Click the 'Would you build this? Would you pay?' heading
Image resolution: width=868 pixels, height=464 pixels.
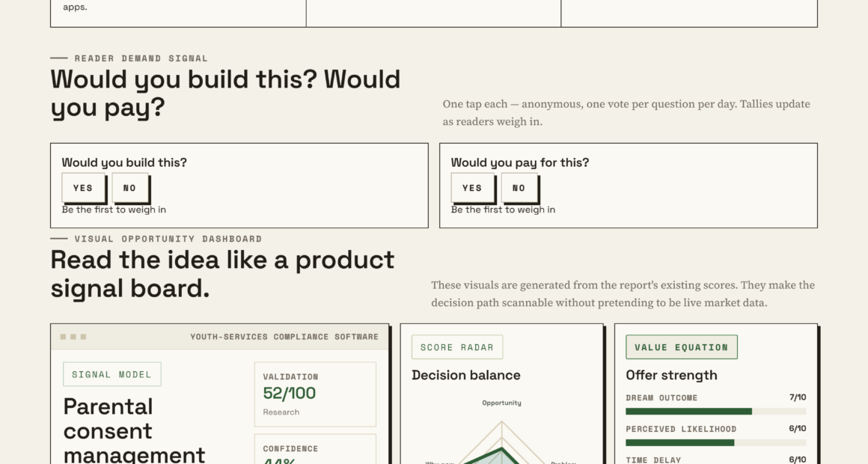(225, 93)
